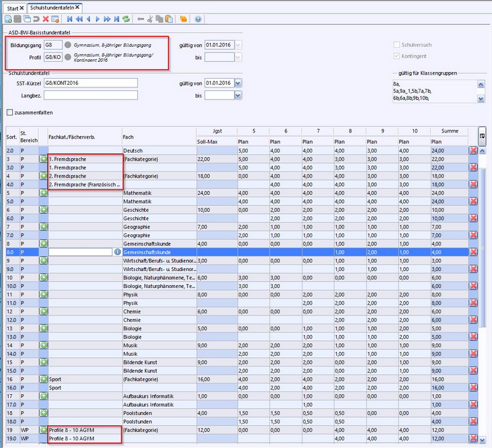The height and width of the screenshot is (448, 492).
Task: Click the red X delete toolbar icon
Action: tap(46, 19)
